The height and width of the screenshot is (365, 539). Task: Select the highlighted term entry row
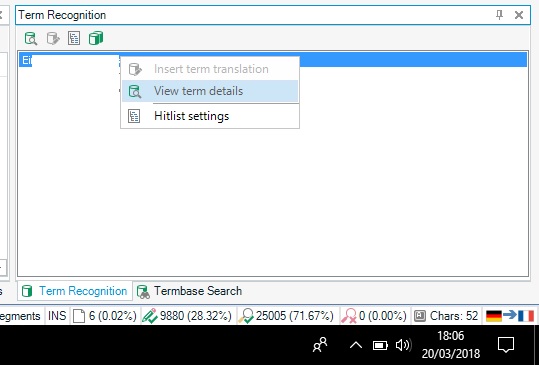pyautogui.click(x=273, y=60)
